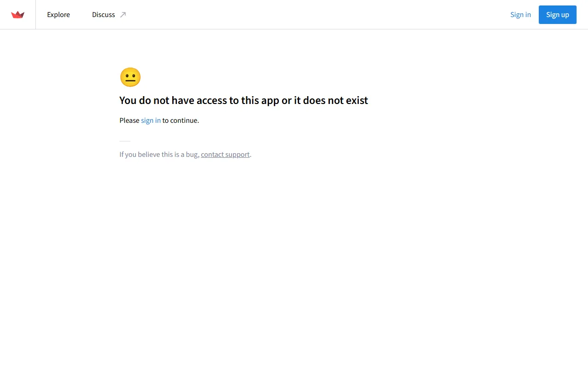
Task: Click the word 'bug' in the footer note
Action: [x=192, y=155]
